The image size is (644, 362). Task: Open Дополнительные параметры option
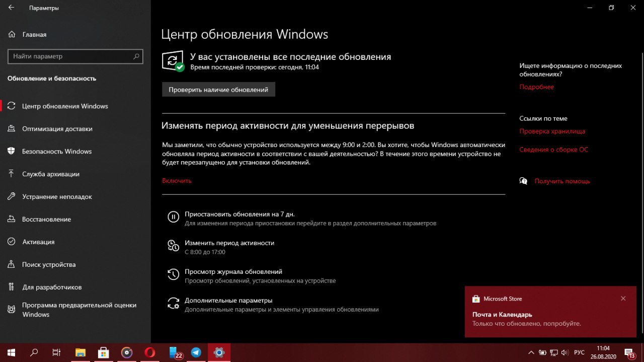pos(228,300)
